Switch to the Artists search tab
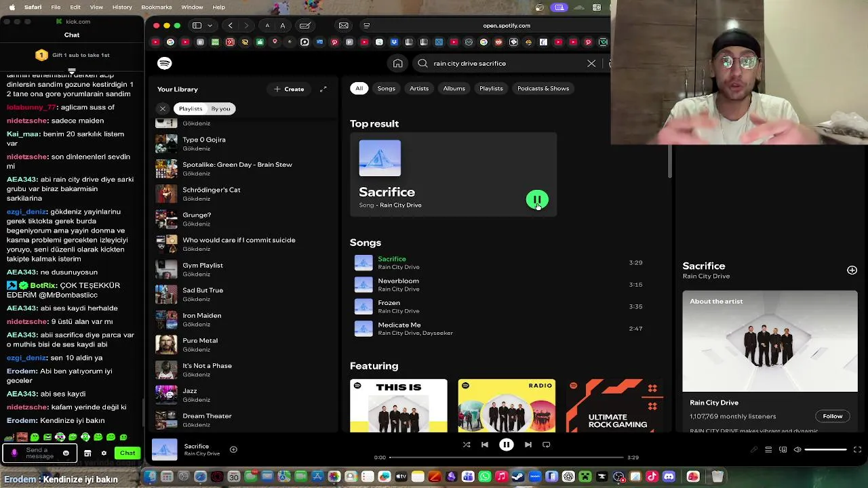This screenshot has height=488, width=868. tap(419, 88)
